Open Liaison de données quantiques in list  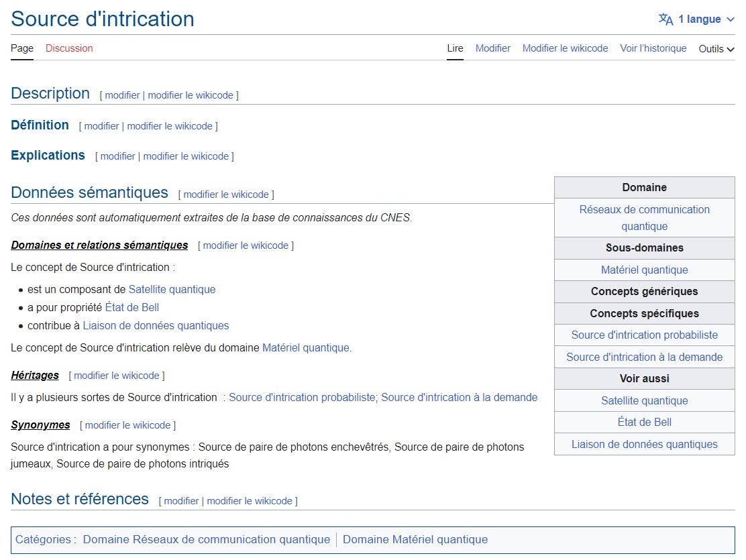point(156,326)
